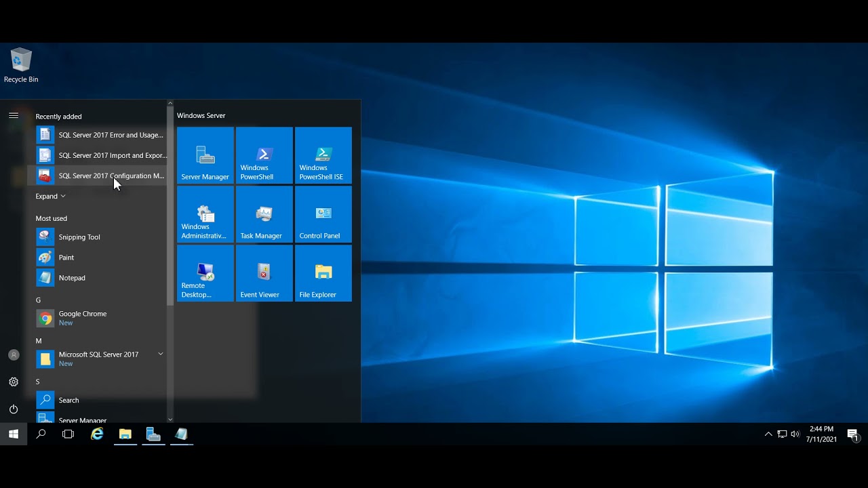Open the Search app entry
Viewport: 868px width, 488px height.
tap(100, 400)
